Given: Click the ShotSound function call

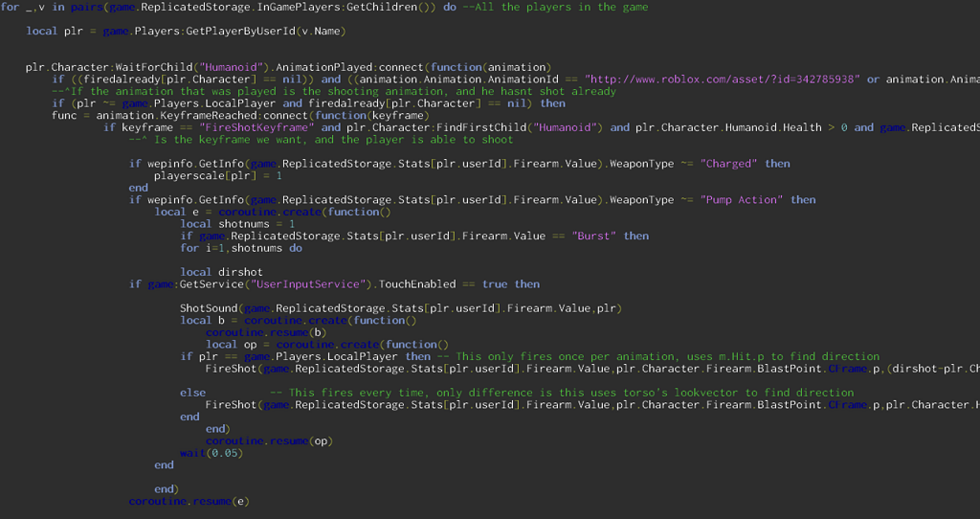Looking at the screenshot, I should pyautogui.click(x=401, y=308).
